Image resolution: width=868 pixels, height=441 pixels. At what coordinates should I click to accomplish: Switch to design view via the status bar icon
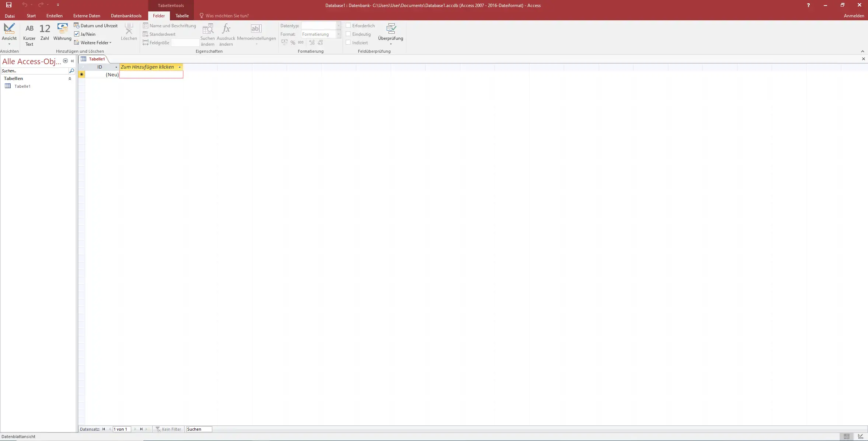click(x=860, y=437)
